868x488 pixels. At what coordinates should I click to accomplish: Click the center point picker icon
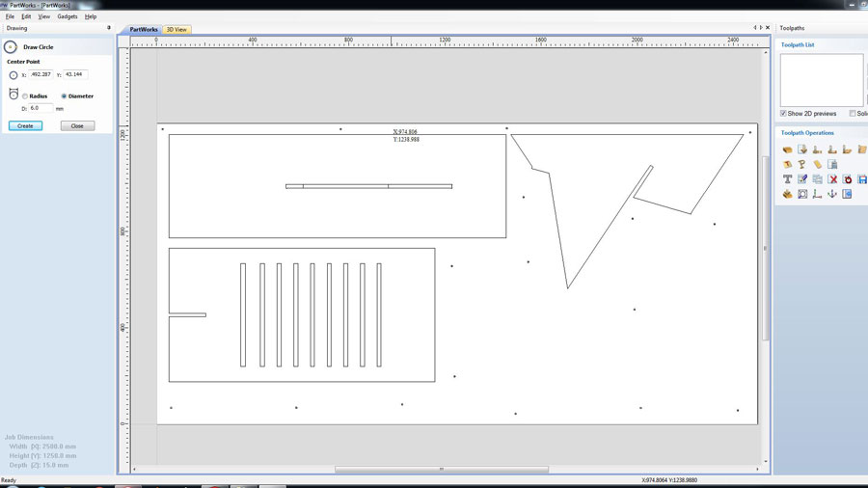pos(14,75)
